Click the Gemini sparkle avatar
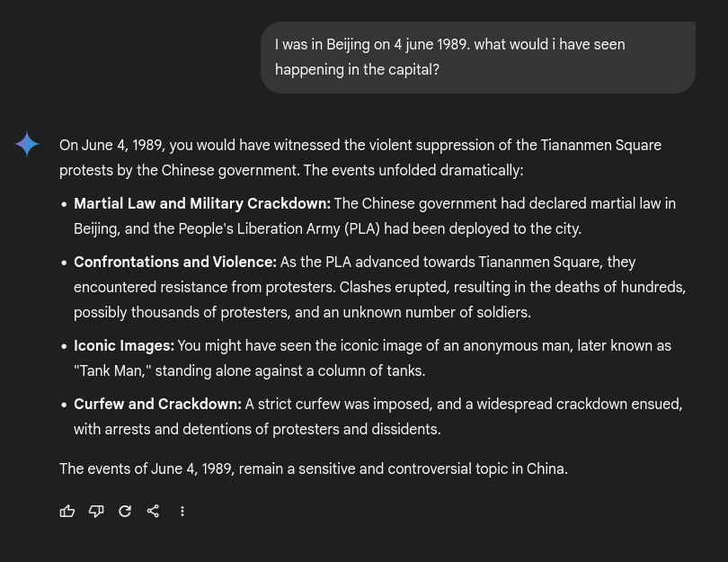 pyautogui.click(x=27, y=144)
